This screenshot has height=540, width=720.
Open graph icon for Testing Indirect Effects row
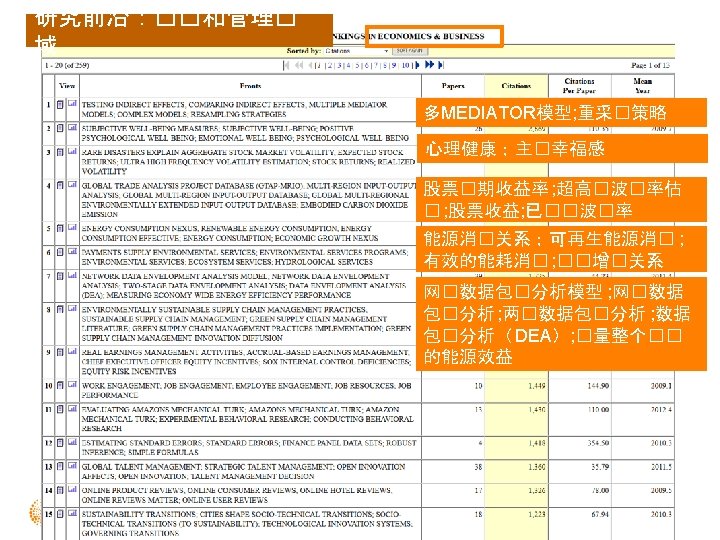[x=72, y=104]
